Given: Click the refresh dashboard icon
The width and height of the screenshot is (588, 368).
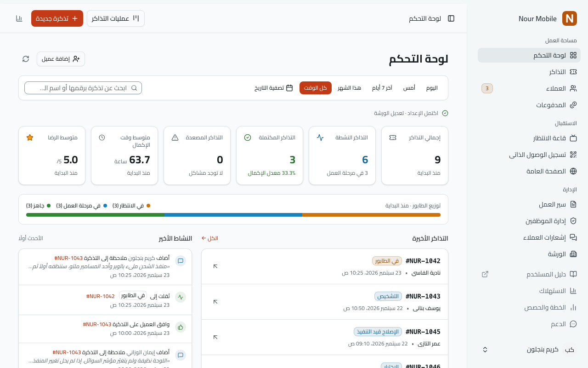Looking at the screenshot, I should [26, 59].
